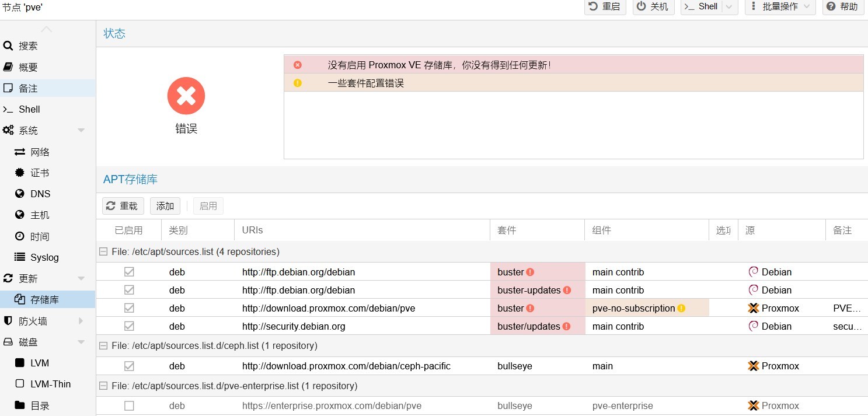Open 概要 via its book icon
868x416 pixels.
[8, 67]
